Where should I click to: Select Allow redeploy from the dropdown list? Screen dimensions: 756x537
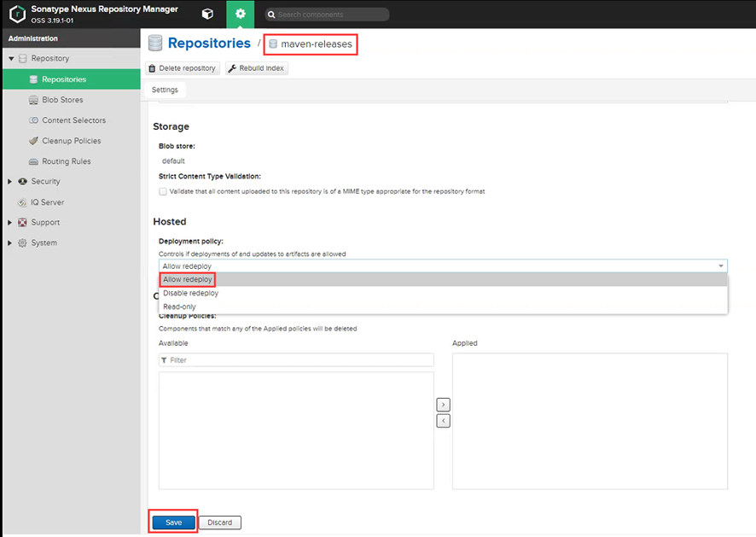(443, 279)
